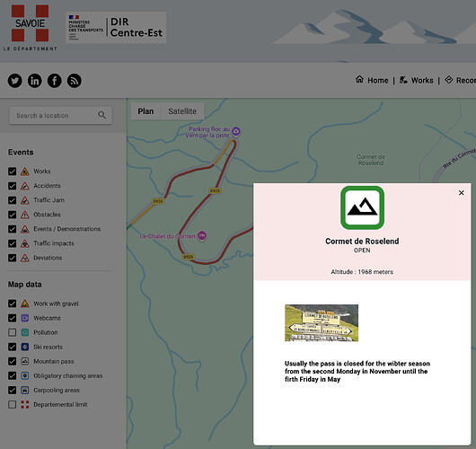
Task: Enable the Departemental limit checkbox
Action: (x=13, y=404)
